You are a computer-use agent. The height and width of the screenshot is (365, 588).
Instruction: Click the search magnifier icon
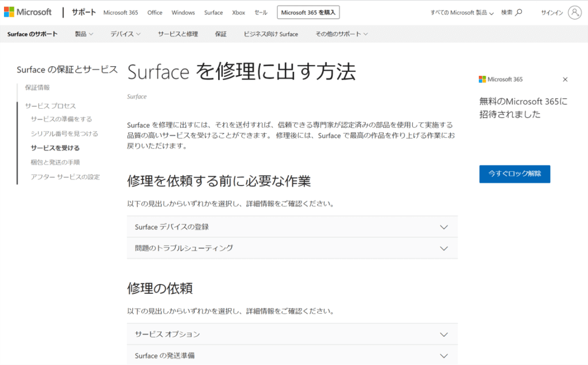click(519, 13)
